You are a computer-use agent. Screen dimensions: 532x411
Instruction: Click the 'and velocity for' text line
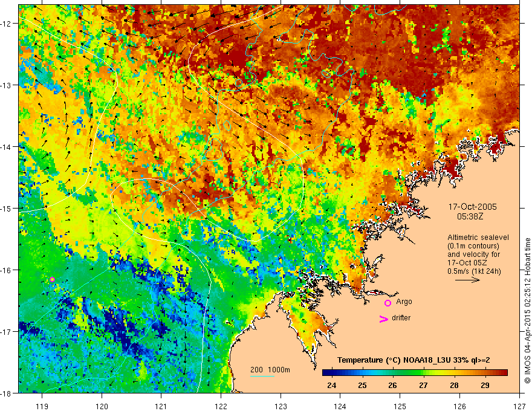click(x=473, y=254)
